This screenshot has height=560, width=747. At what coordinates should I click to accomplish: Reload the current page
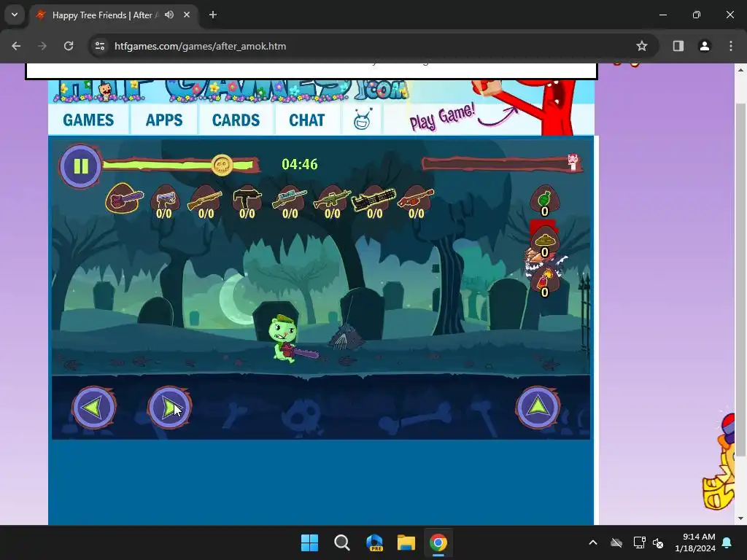(x=69, y=46)
